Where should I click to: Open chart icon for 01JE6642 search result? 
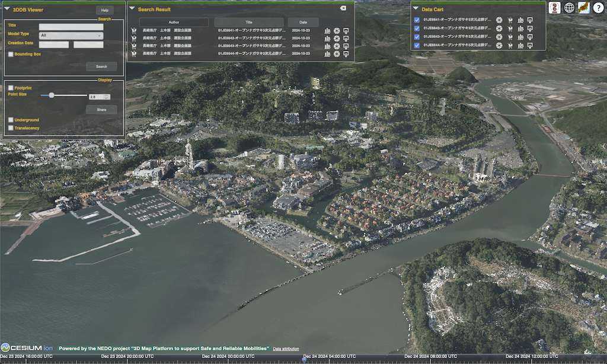(327, 39)
